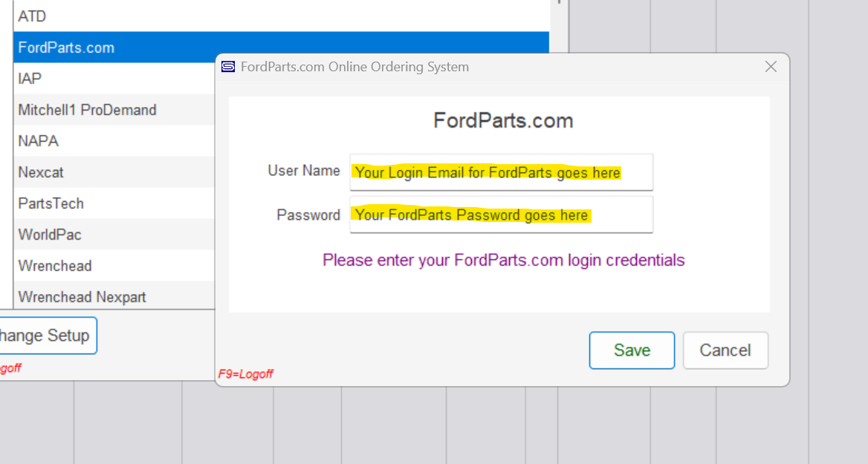868x464 pixels.
Task: Click the dialog's FordParts.com heading
Action: pos(503,120)
